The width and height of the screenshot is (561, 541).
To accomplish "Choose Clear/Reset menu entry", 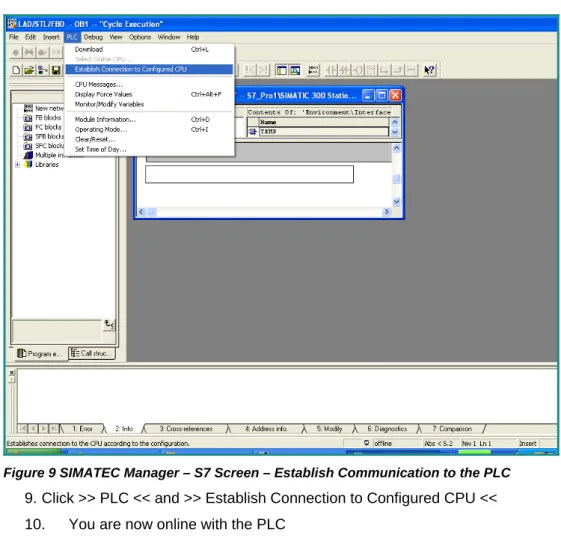I will point(149,140).
